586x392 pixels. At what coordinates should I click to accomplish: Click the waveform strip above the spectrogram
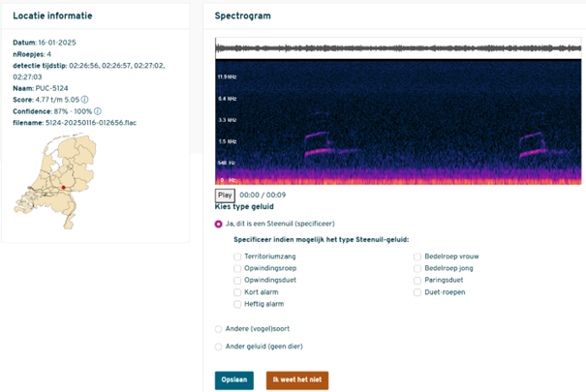tap(399, 47)
